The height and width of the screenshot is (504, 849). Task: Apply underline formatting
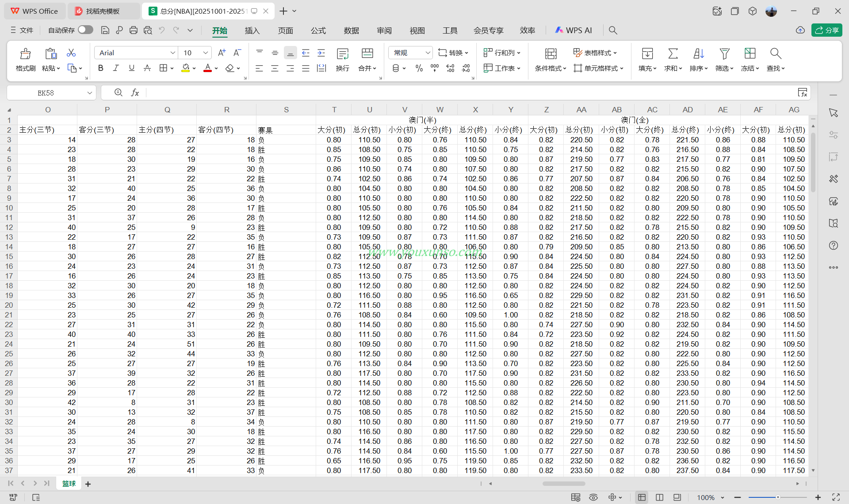click(131, 68)
